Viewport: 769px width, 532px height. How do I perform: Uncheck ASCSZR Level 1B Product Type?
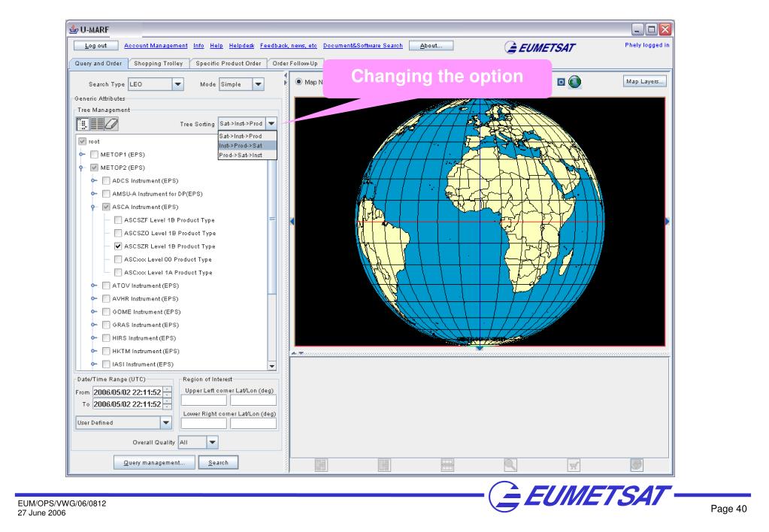pyautogui.click(x=118, y=246)
